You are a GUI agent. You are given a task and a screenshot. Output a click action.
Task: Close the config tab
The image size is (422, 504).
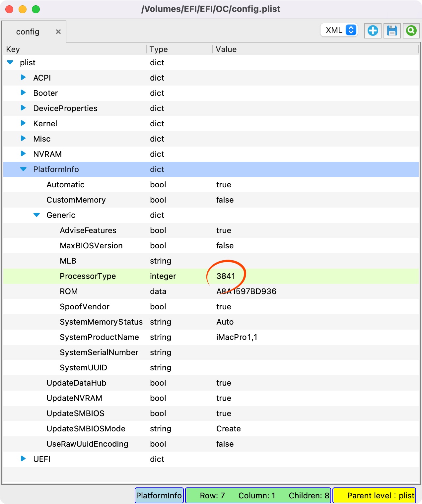pyautogui.click(x=58, y=31)
